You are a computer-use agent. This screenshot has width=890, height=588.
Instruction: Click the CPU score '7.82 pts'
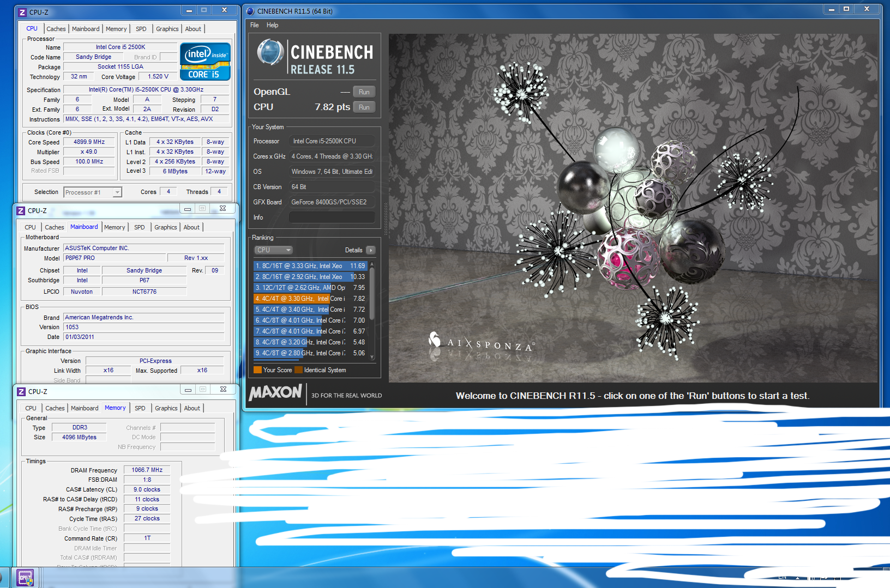click(333, 107)
